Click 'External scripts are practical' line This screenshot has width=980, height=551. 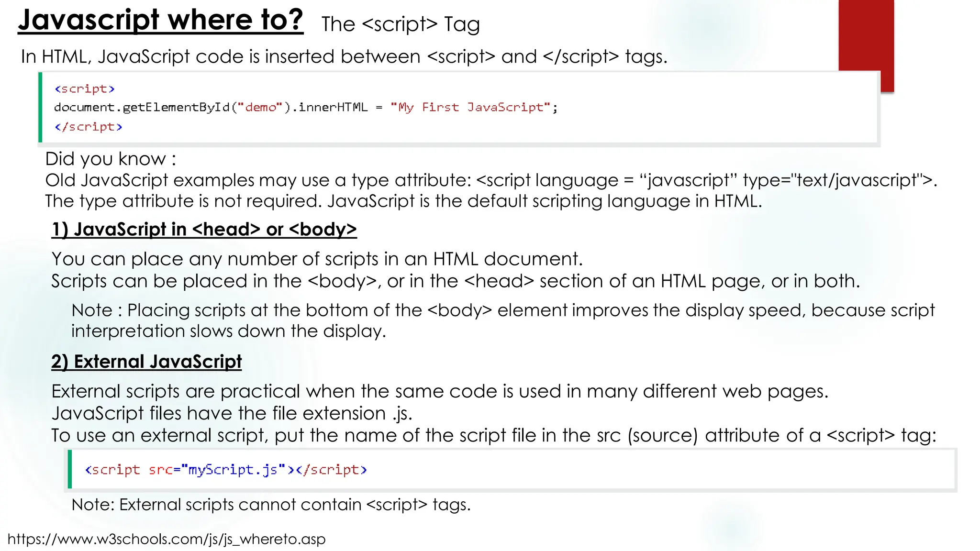click(x=440, y=391)
